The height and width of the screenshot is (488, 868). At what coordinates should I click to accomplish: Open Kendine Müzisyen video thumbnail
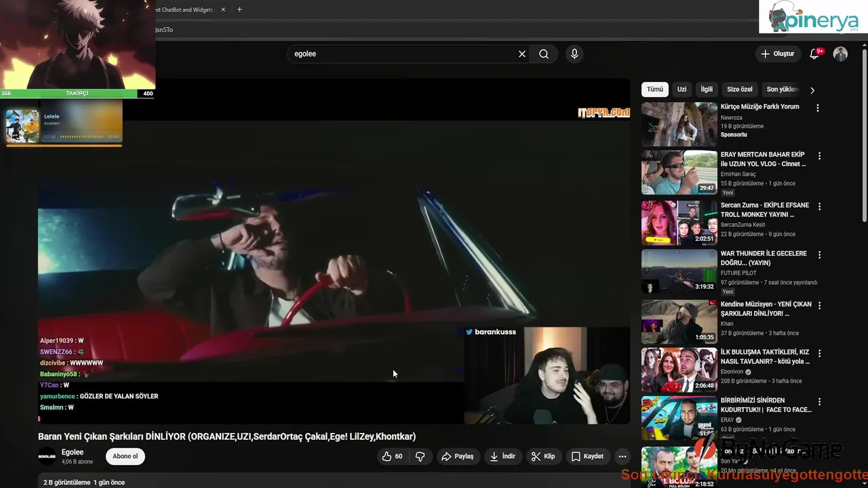[679, 321]
